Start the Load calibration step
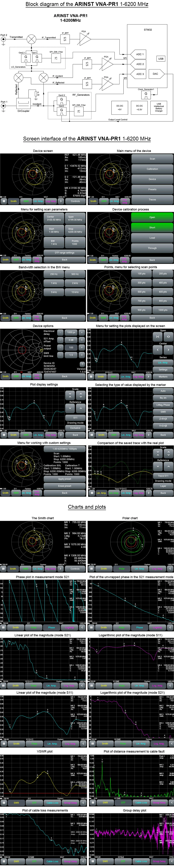 152,238
